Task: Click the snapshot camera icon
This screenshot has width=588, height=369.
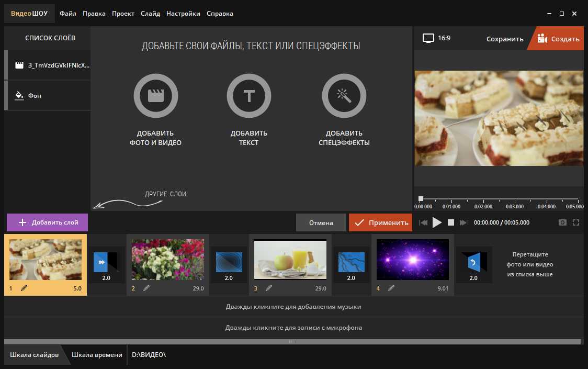Action: click(x=562, y=222)
